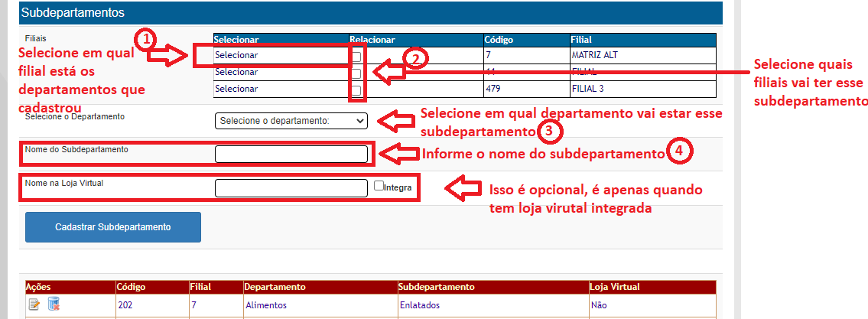Click the Subdepartamento column header in list

point(437,287)
